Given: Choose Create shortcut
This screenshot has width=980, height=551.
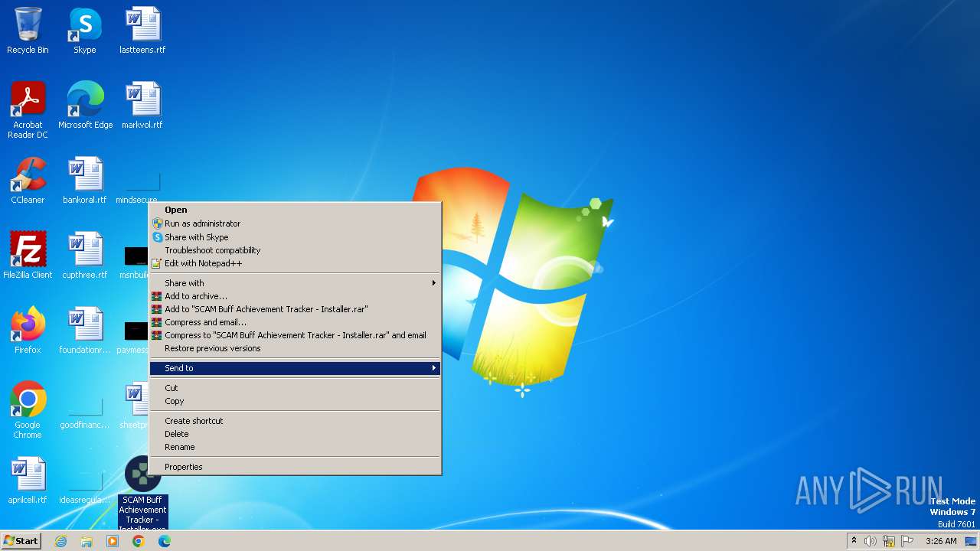Looking at the screenshot, I should tap(295, 421).
